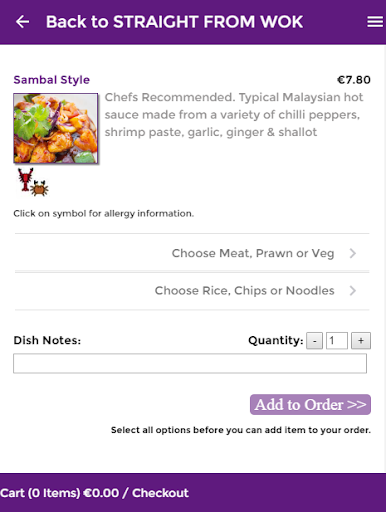Image resolution: width=386 pixels, height=512 pixels.
Task: Click the €7.80 price label
Action: 354,80
